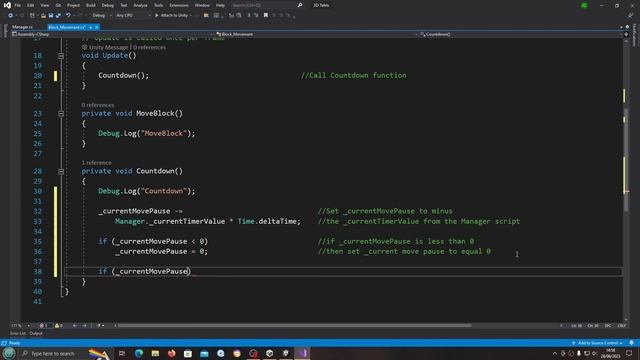
Task: Open the Any CPU platform dropdown
Action: pos(133,16)
